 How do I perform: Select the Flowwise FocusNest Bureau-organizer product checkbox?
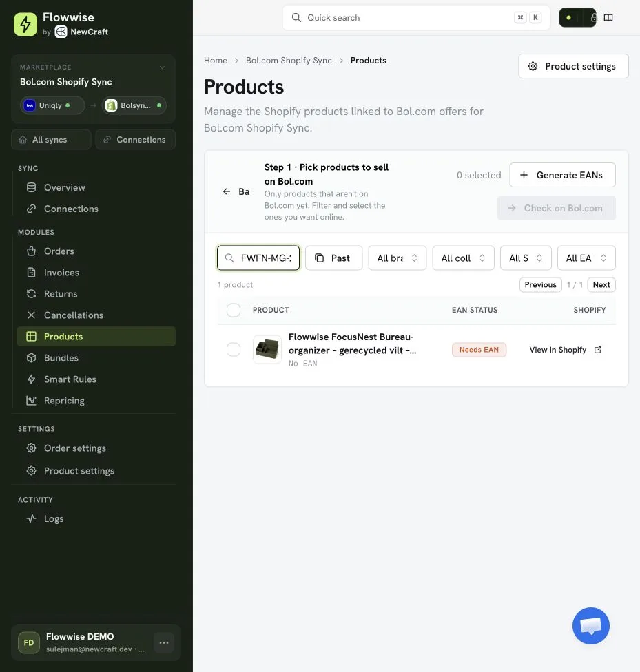(234, 349)
